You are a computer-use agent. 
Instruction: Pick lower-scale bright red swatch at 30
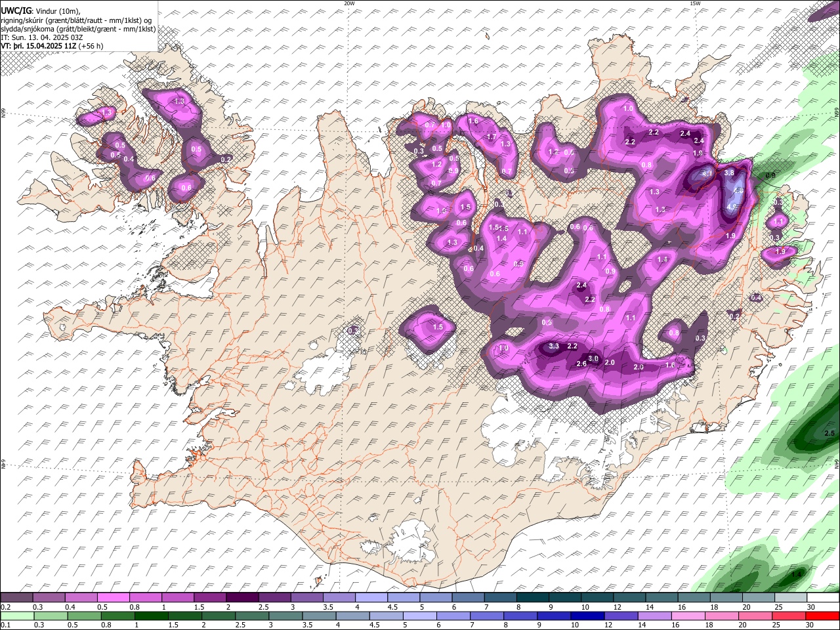[x=822, y=616]
